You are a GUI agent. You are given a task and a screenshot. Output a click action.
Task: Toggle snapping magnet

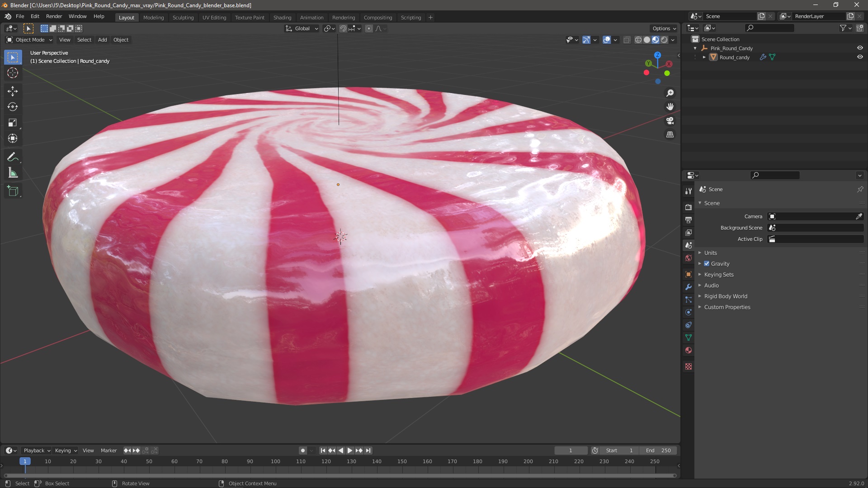(343, 28)
